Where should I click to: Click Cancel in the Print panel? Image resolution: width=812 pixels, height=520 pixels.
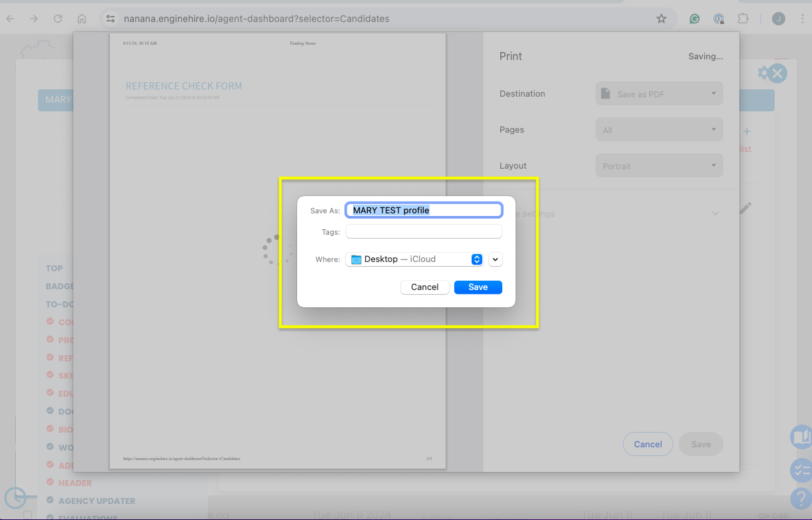(648, 444)
